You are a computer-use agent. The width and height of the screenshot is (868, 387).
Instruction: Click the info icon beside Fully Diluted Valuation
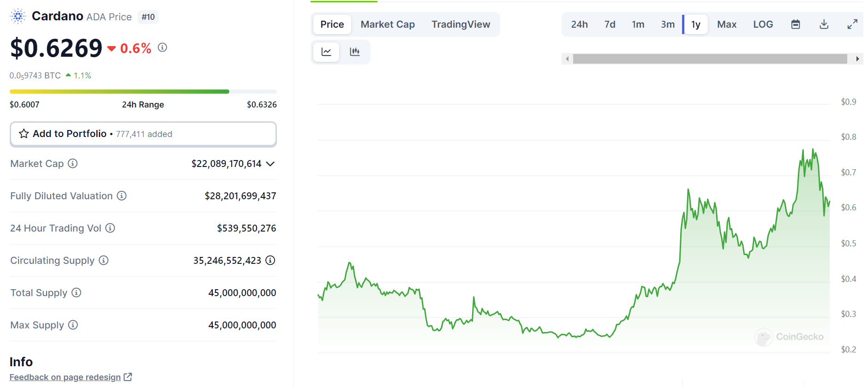(x=122, y=196)
